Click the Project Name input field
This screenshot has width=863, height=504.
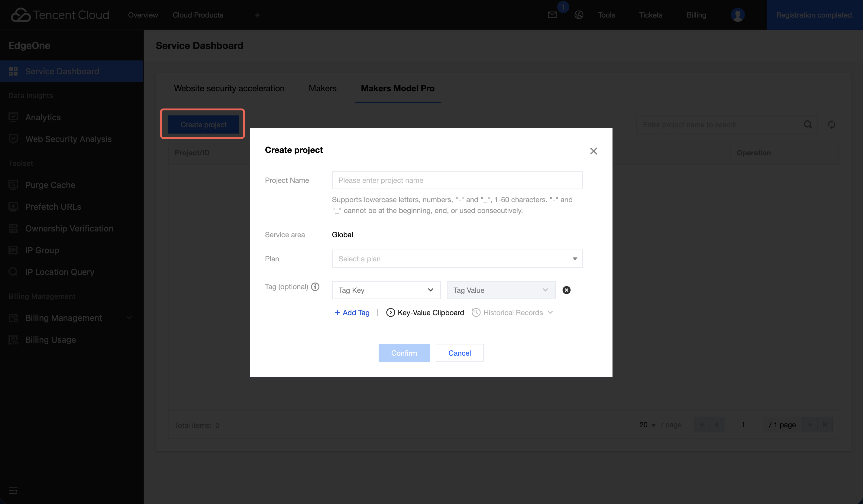457,180
